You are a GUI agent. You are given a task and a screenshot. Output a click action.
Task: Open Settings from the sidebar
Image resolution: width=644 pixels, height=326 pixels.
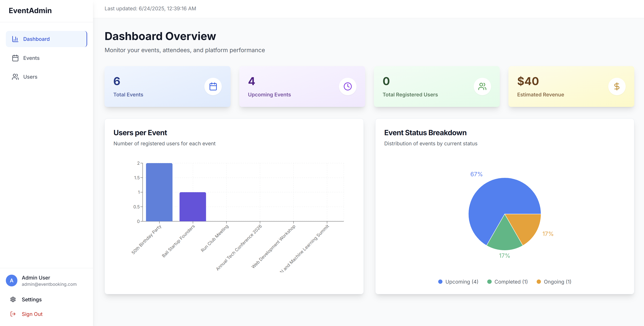[31, 299]
